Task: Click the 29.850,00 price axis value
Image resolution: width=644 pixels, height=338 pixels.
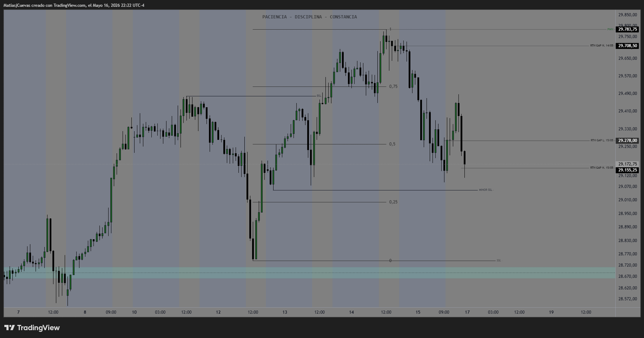Action: coord(628,15)
